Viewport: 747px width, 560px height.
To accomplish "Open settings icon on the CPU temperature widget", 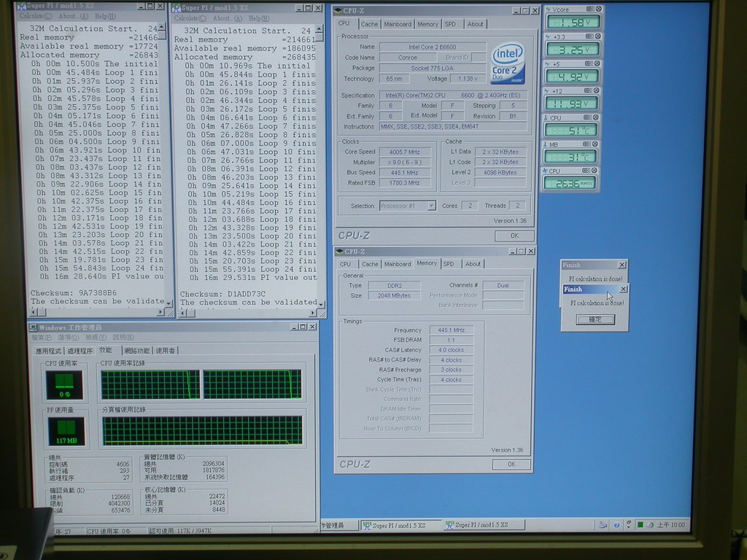I will [587, 117].
